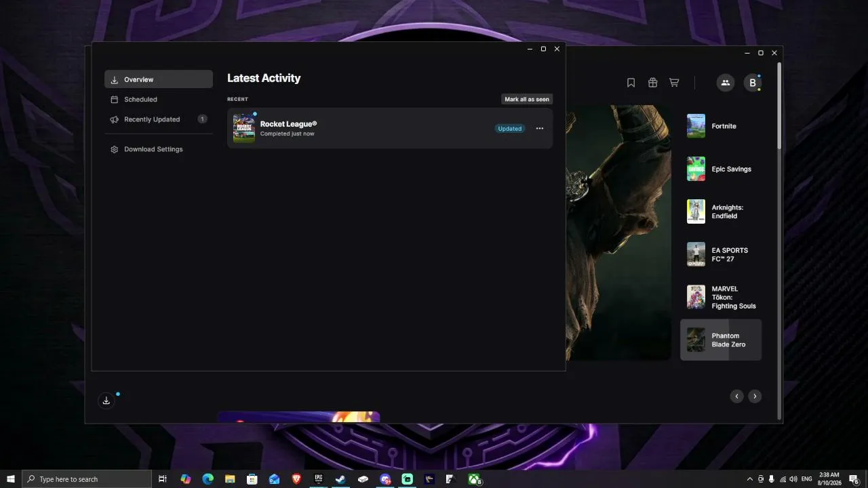Open the Rocket League more options menu

coord(540,129)
